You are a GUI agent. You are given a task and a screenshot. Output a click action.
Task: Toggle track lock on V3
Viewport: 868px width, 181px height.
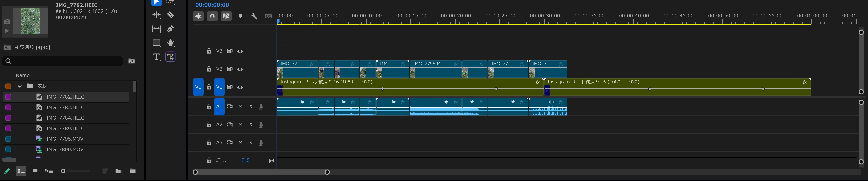click(x=209, y=51)
